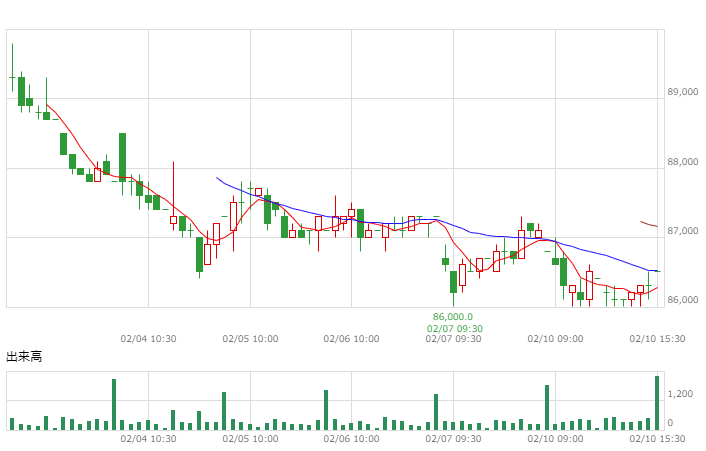
Task: Click the 87,000 price axis label
Action: [683, 231]
